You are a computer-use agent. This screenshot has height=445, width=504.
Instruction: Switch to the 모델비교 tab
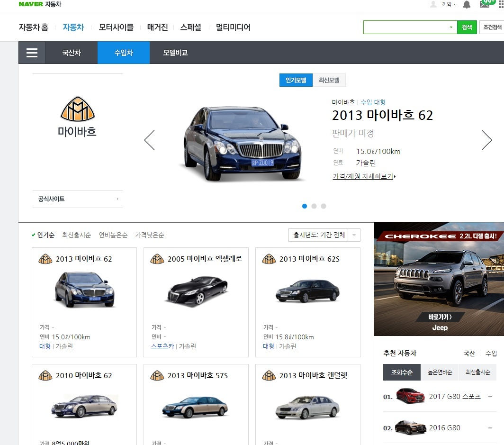(175, 53)
